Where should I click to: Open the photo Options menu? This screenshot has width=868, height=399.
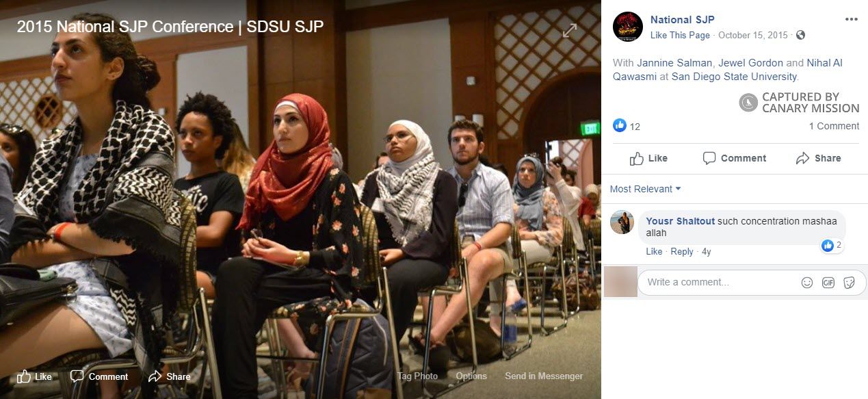tap(471, 376)
